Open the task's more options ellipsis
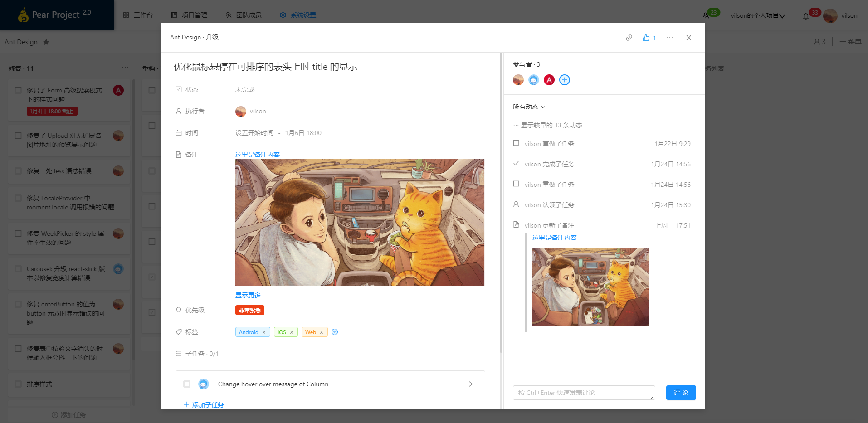Screen dimensions: 868x423 click(x=670, y=38)
